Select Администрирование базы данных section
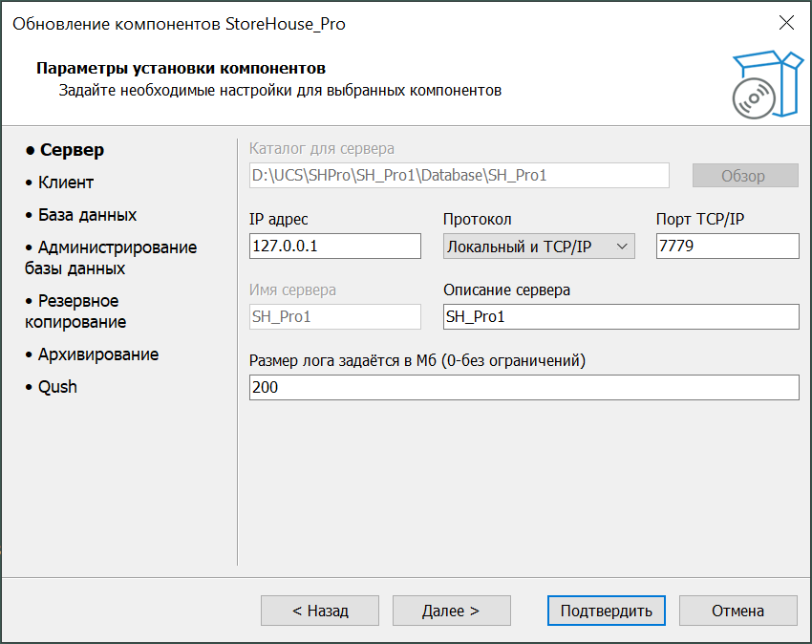Screen dimensions: 812x644 click(110, 258)
